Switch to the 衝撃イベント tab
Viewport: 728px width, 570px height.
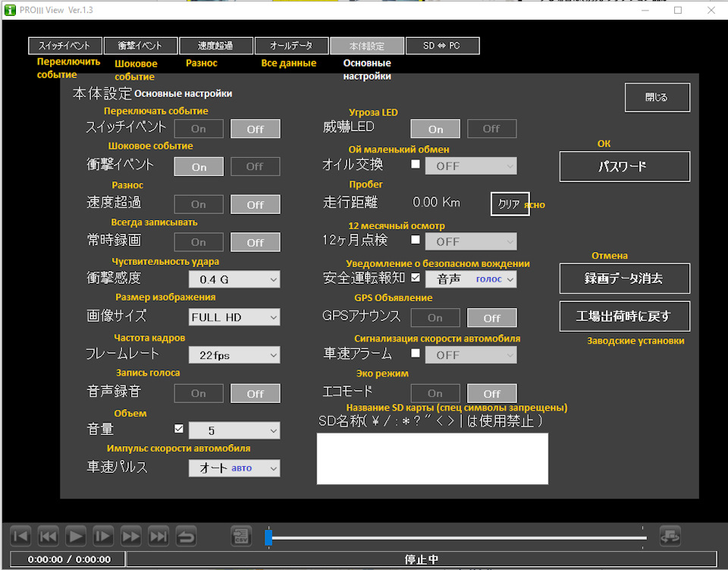(x=141, y=46)
